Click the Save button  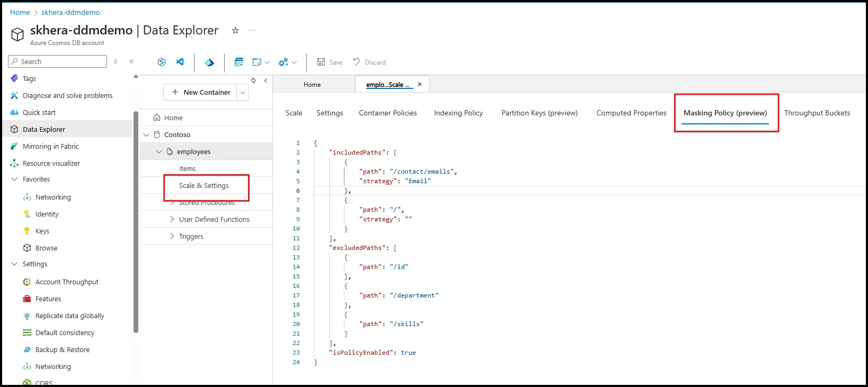[330, 62]
